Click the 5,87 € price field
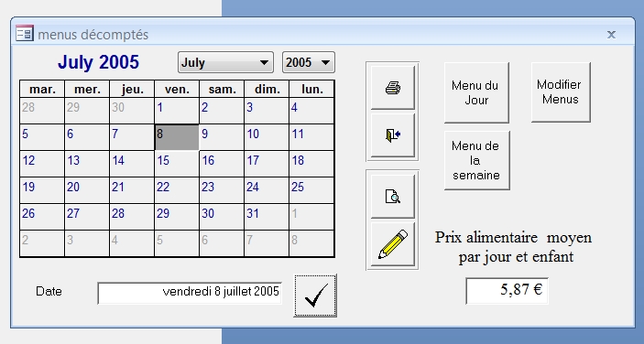644x344 pixels. [x=507, y=291]
